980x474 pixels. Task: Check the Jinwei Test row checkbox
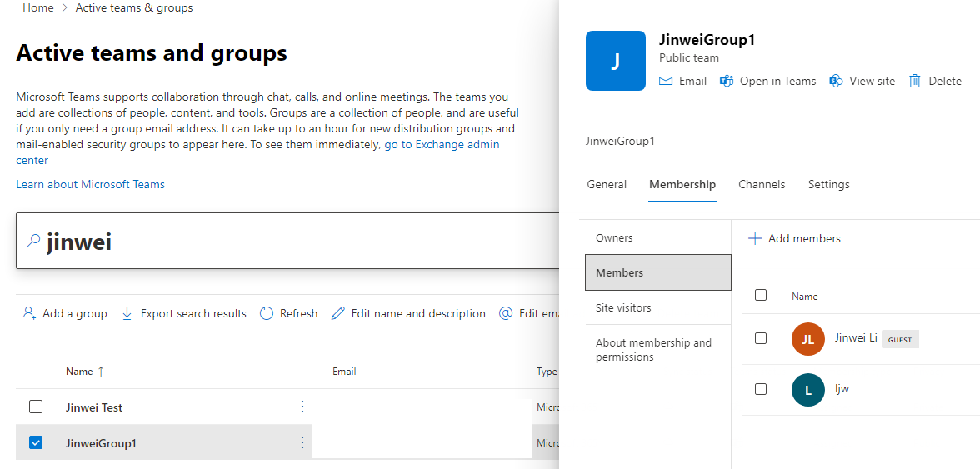tap(36, 407)
